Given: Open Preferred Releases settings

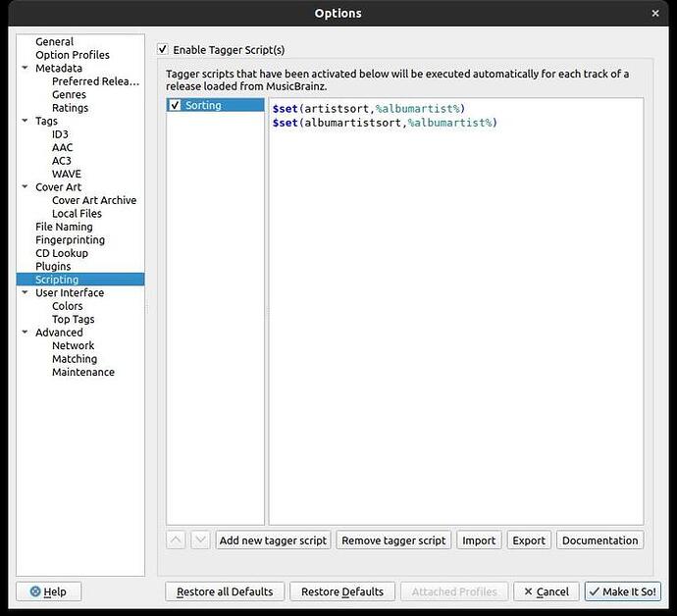Looking at the screenshot, I should pos(95,81).
